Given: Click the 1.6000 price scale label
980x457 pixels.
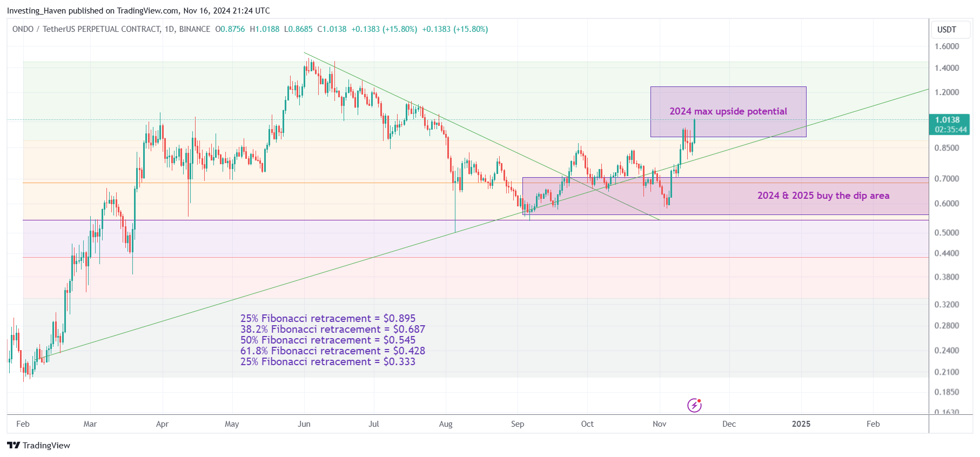Looking at the screenshot, I should (x=947, y=46).
